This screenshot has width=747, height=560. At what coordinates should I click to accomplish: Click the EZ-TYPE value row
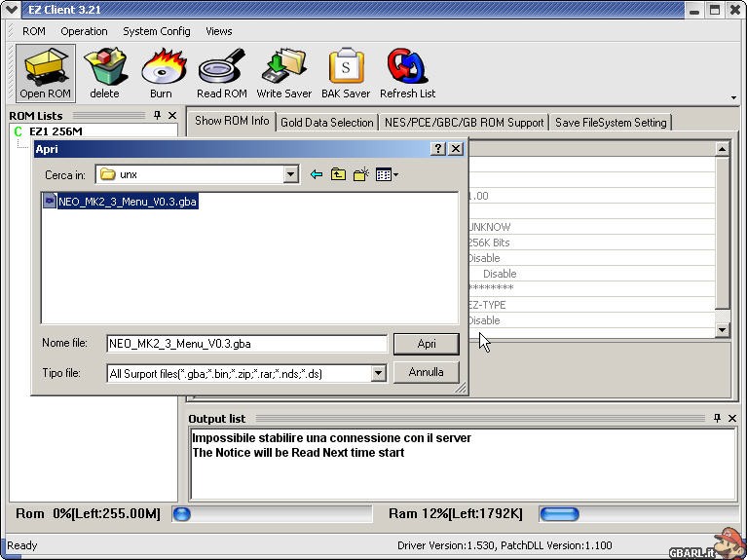click(592, 305)
